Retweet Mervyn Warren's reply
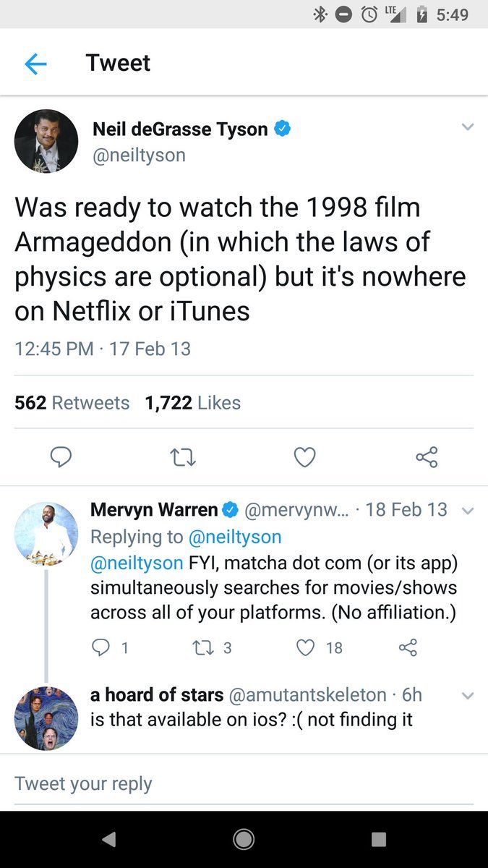 tap(205, 647)
